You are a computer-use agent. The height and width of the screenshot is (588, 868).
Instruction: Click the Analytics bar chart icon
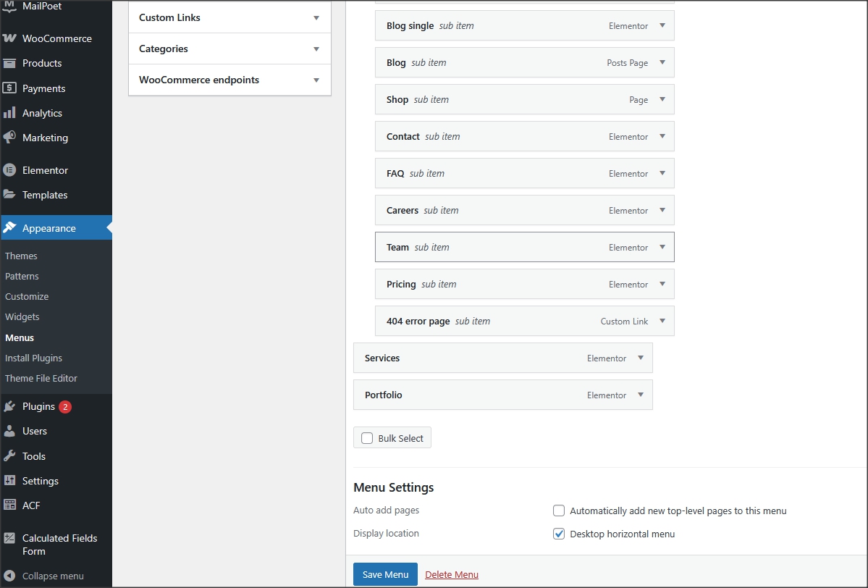coord(9,113)
